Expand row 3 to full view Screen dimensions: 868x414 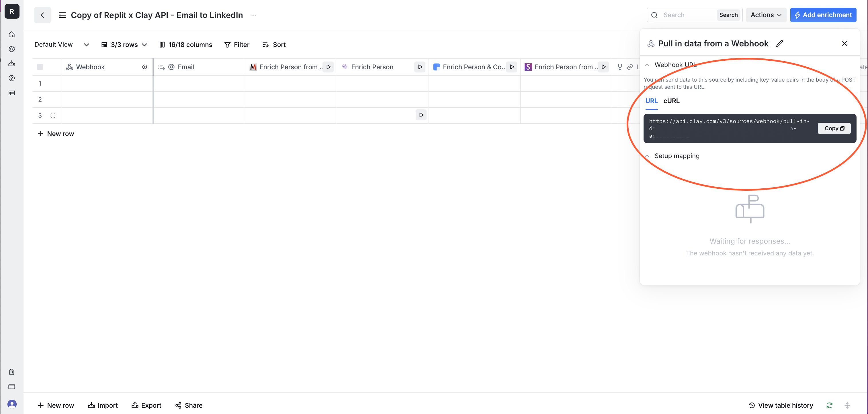click(53, 115)
